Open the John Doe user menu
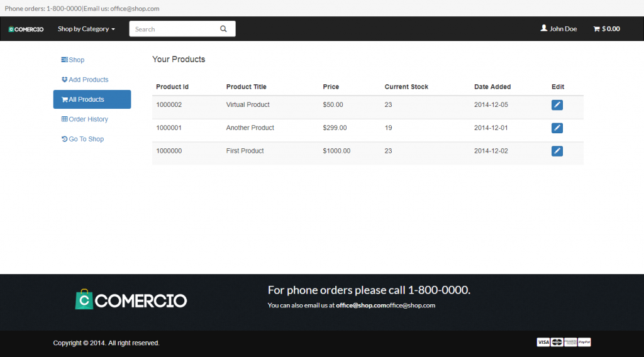 558,29
